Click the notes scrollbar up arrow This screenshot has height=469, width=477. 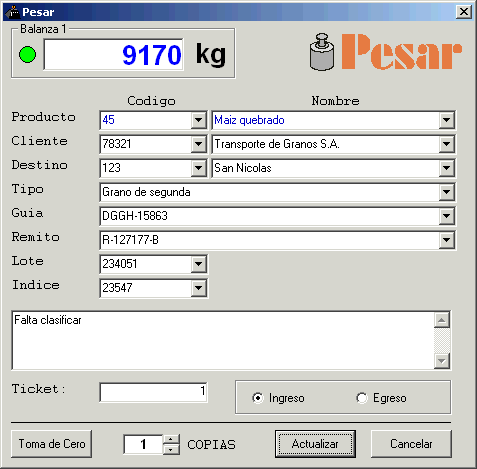tap(442, 320)
